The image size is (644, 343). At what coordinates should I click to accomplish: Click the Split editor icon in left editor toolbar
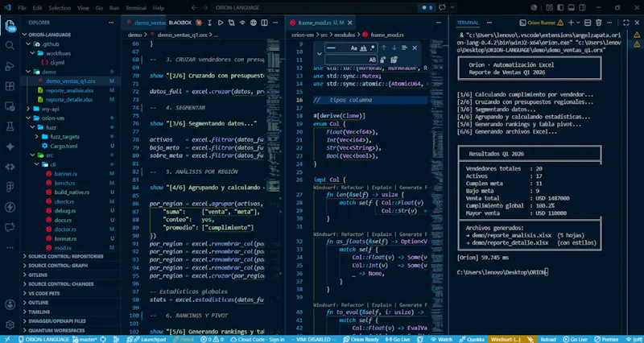(x=264, y=23)
